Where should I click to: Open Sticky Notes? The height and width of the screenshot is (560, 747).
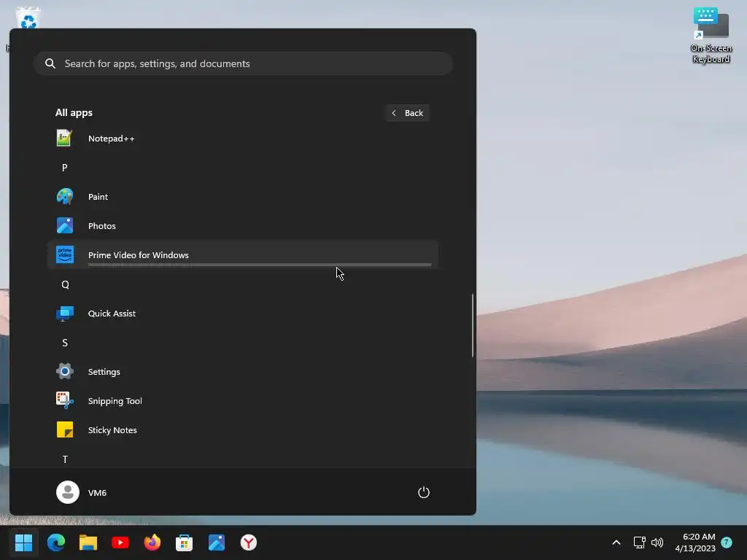point(242,430)
